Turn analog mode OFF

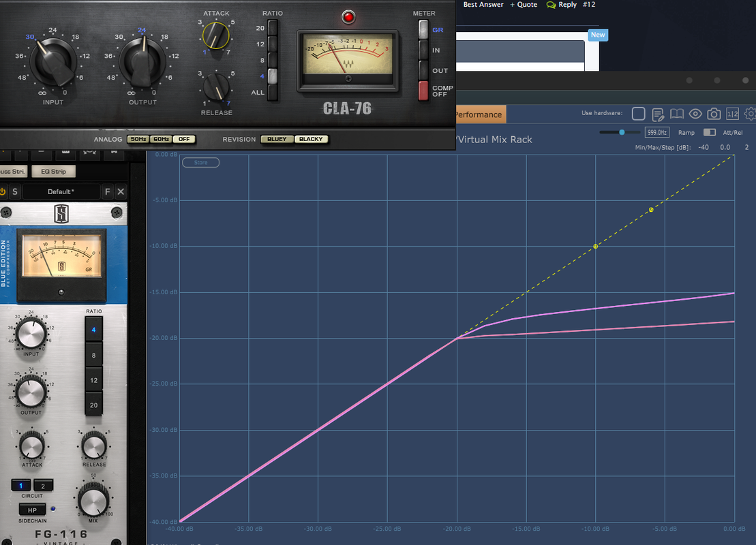(184, 139)
